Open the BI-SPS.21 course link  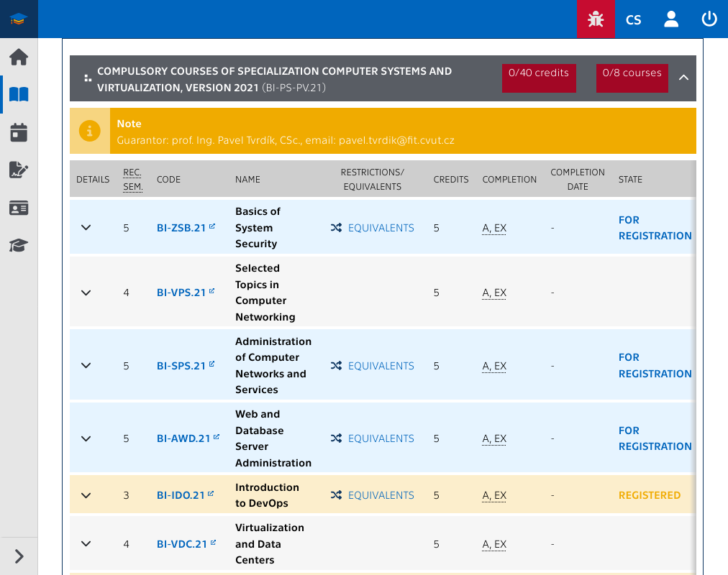[x=186, y=366]
